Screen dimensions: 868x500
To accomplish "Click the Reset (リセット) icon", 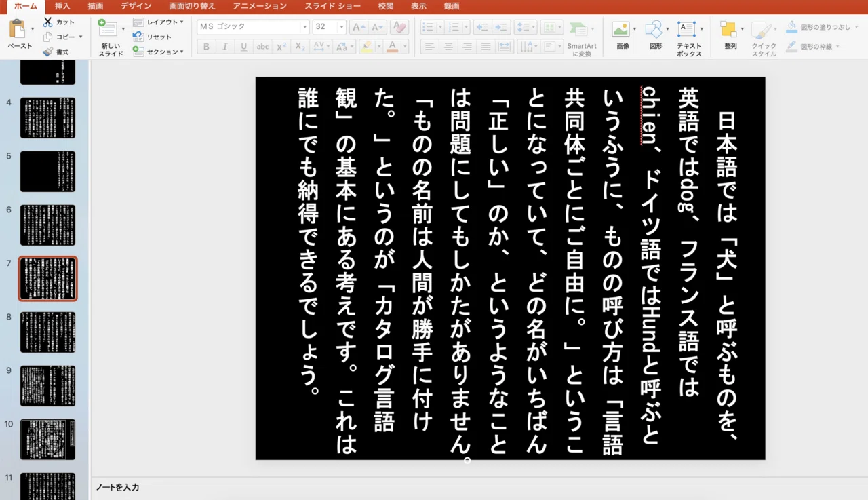I will 138,37.
